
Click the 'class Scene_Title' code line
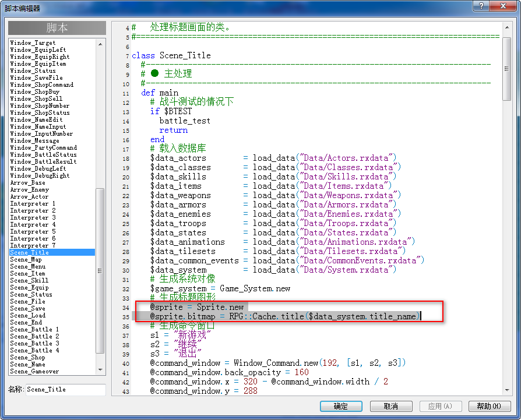171,55
